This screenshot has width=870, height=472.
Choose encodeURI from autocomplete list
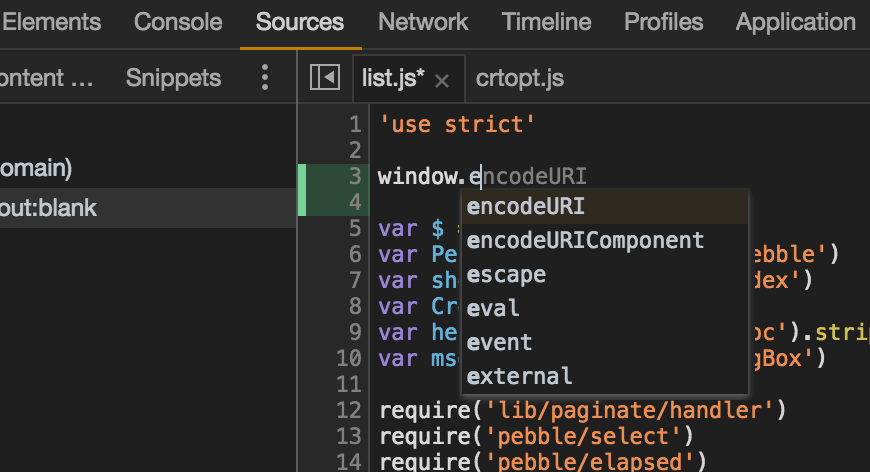point(526,206)
